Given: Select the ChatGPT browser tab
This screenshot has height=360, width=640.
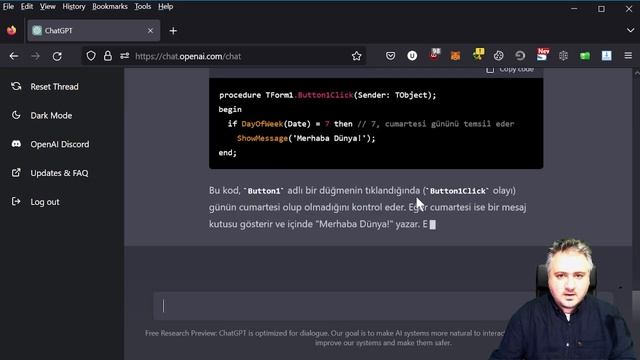Looking at the screenshot, I should [93, 31].
